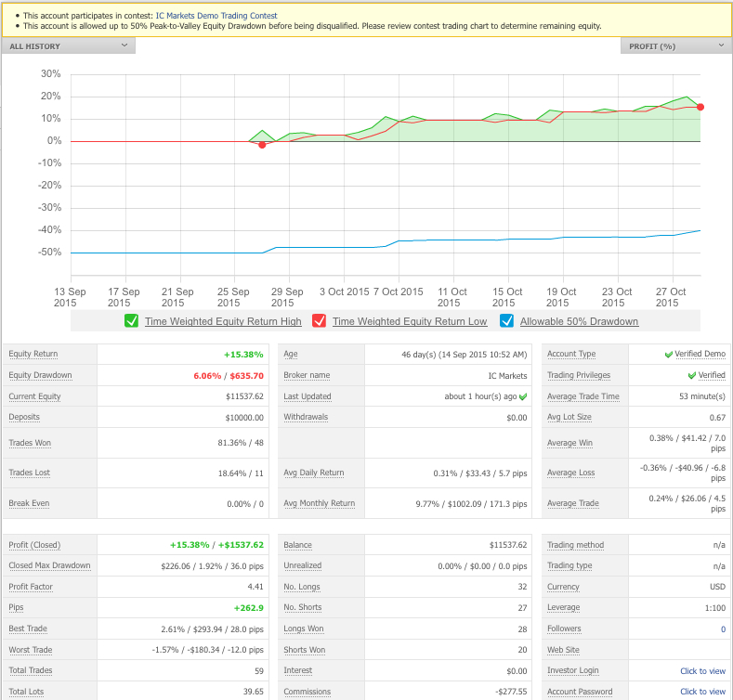Screen dimensions: 733x700
Task: Click the Total Trades label
Action: 31,670
